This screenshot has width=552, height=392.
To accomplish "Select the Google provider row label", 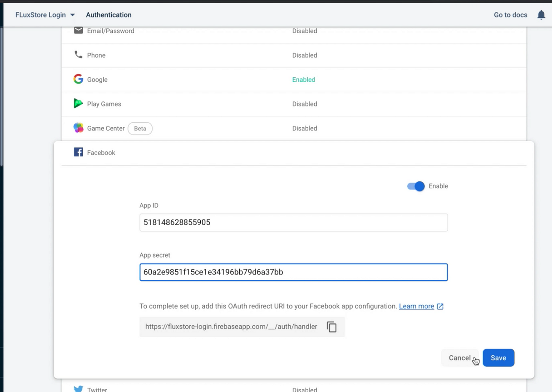I will coord(97,80).
